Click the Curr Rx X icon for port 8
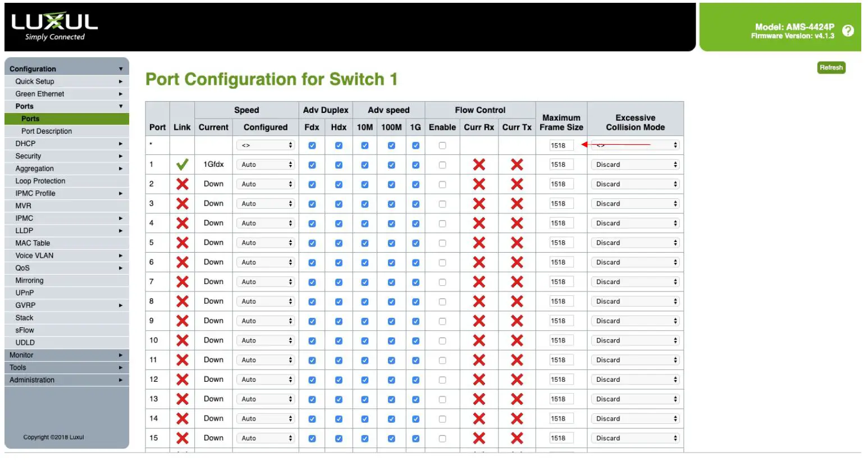Screen dimensions: 868x461 click(x=479, y=301)
